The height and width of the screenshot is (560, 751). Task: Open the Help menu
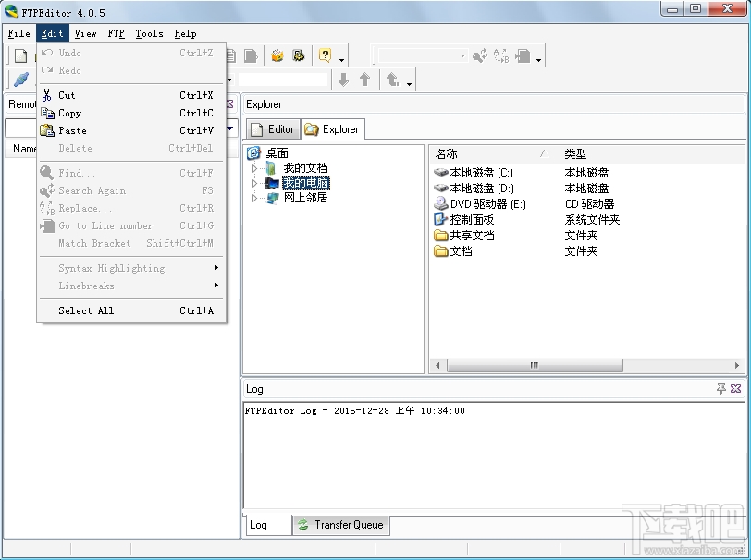[185, 33]
